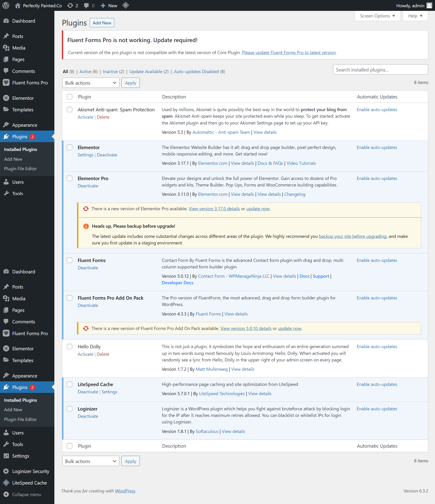435x504 pixels.
Task: Open the WordPress logo menu
Action: [x=6, y=5]
